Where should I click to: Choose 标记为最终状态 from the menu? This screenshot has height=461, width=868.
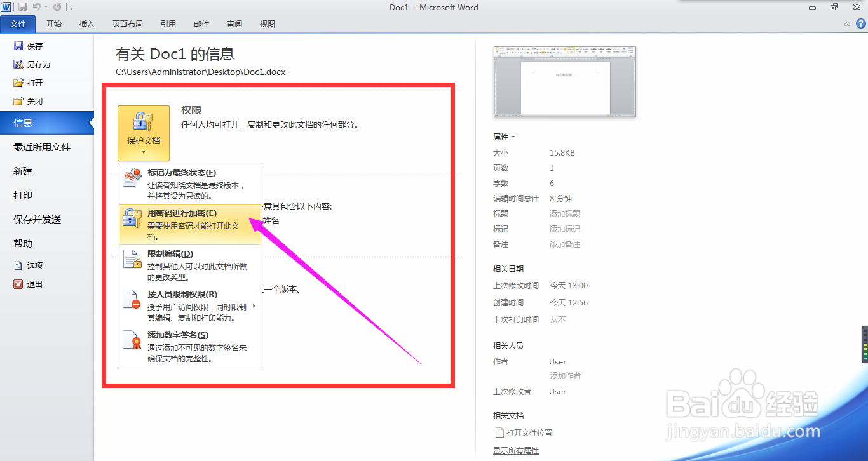click(190, 184)
